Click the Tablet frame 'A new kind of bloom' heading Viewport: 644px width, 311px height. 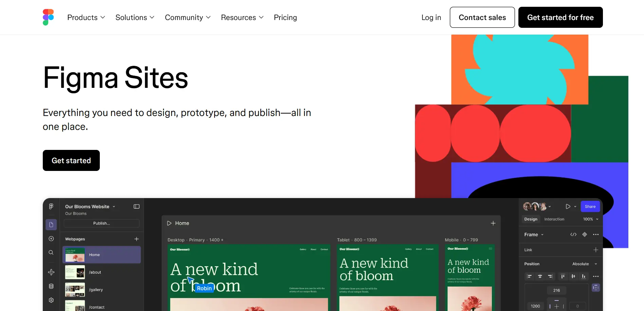coord(374,269)
